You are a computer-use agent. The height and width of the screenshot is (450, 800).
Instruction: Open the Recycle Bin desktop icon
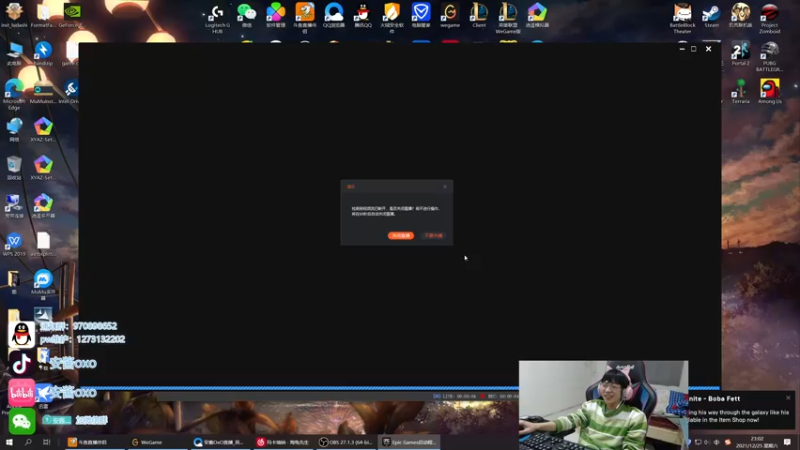point(14,168)
